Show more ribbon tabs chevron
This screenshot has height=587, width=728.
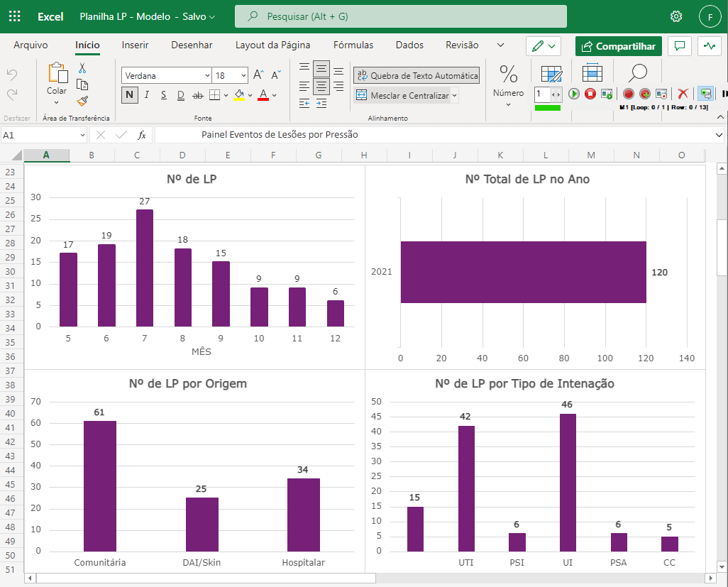[500, 45]
